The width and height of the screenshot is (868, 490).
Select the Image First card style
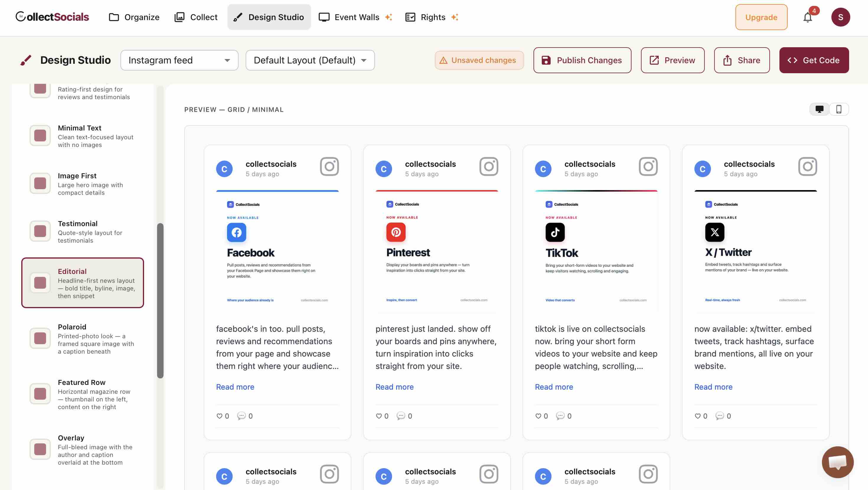tap(83, 184)
